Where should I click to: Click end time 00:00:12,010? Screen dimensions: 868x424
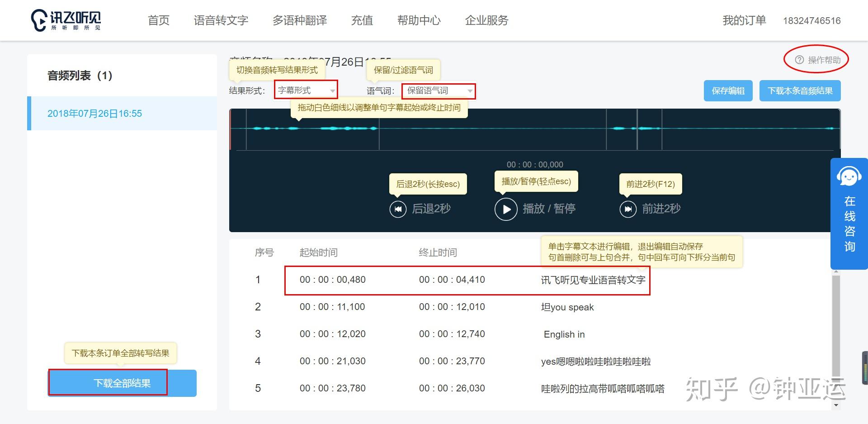[x=452, y=307]
